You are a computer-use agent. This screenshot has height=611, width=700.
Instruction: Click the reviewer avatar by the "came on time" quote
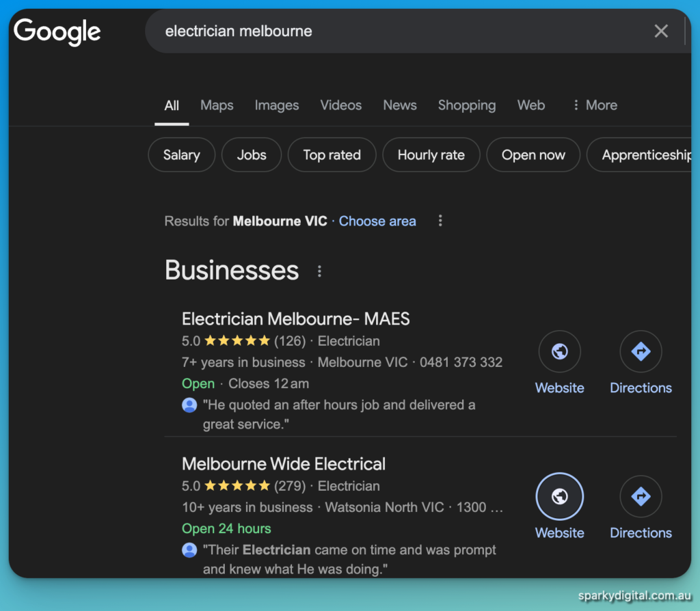(189, 550)
